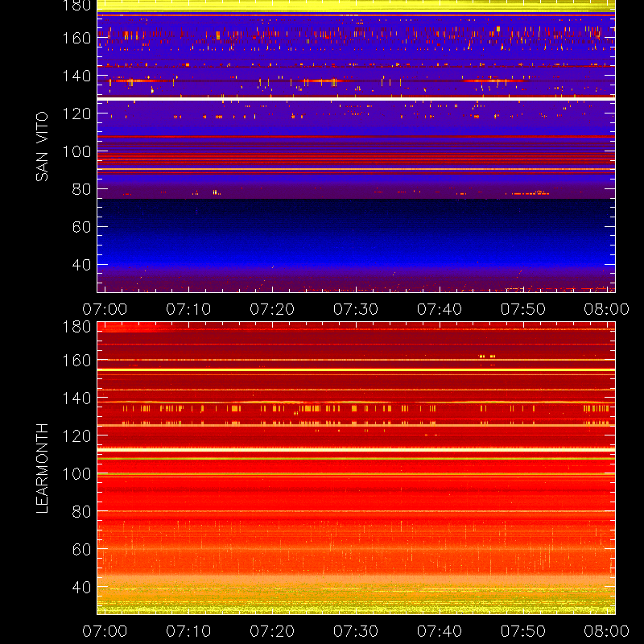Click the LEARMONTH axis label
The image size is (644, 644).
coord(42,469)
